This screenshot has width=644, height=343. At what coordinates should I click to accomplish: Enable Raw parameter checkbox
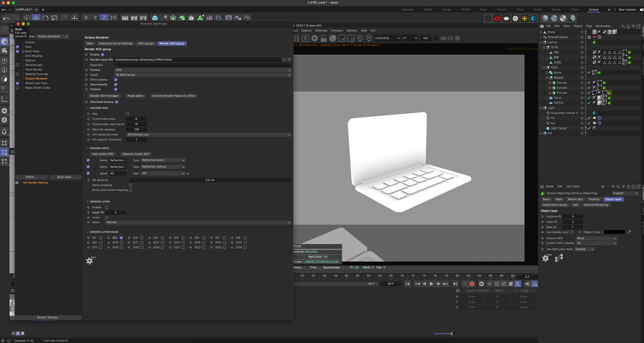click(x=127, y=114)
